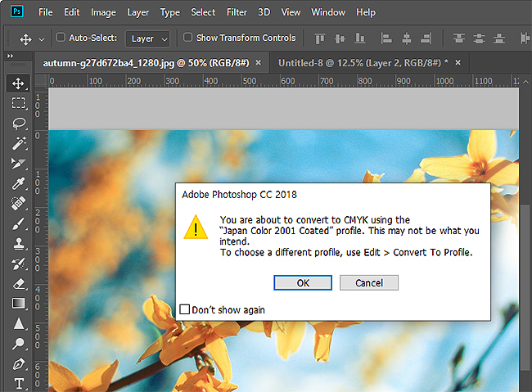
Task: Open the Select menu
Action: click(x=203, y=12)
